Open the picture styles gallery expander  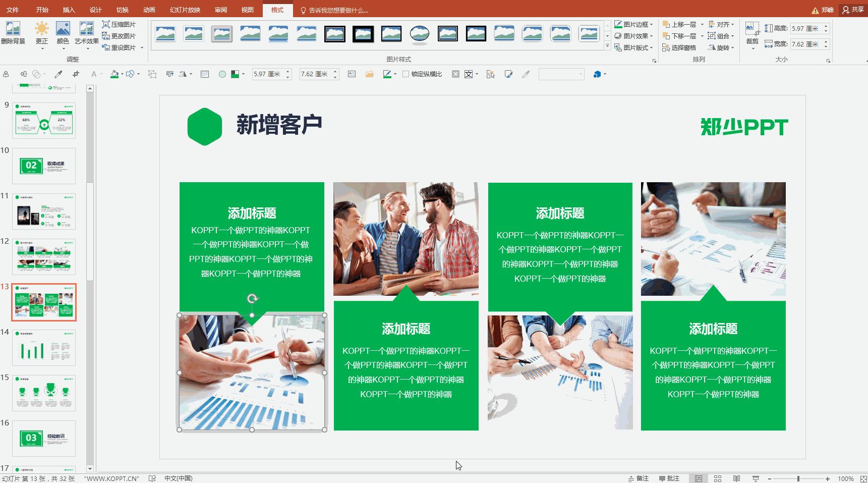pos(607,46)
